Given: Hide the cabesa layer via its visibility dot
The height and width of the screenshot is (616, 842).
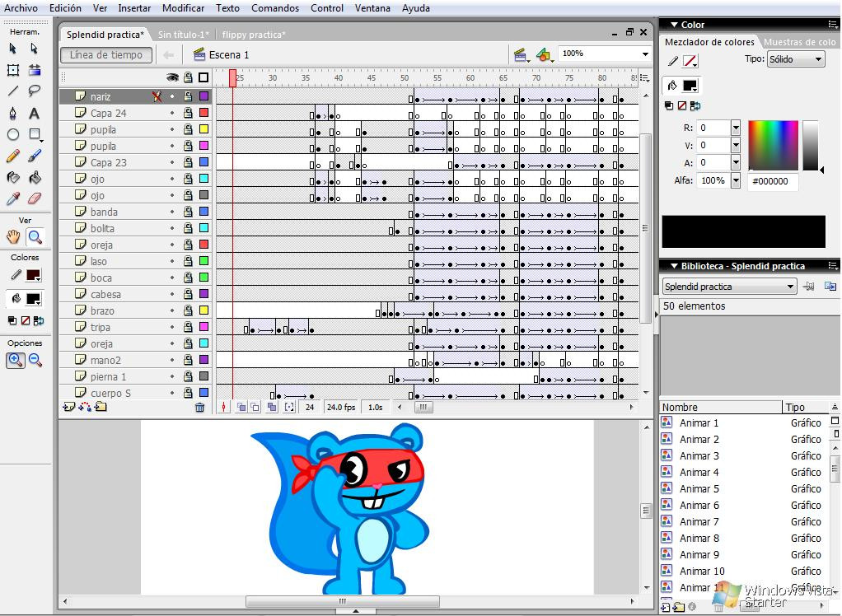Looking at the screenshot, I should 172,295.
